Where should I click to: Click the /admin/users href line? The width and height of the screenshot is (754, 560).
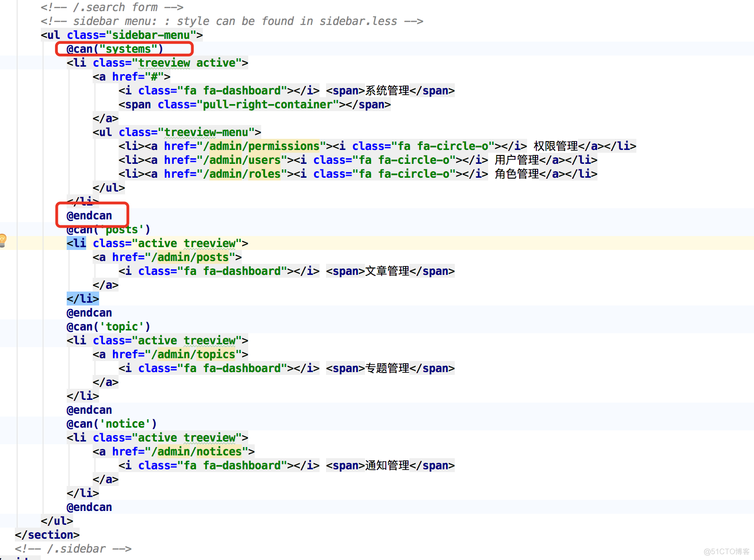(x=358, y=160)
